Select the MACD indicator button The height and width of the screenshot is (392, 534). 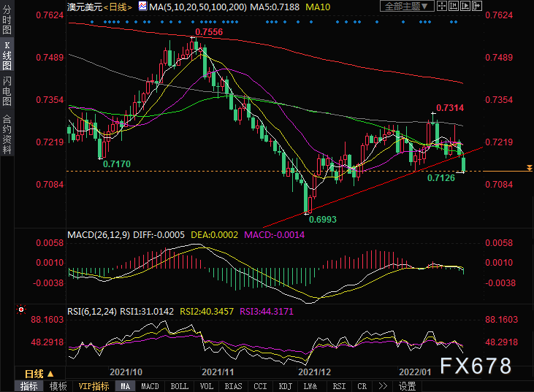[150, 386]
